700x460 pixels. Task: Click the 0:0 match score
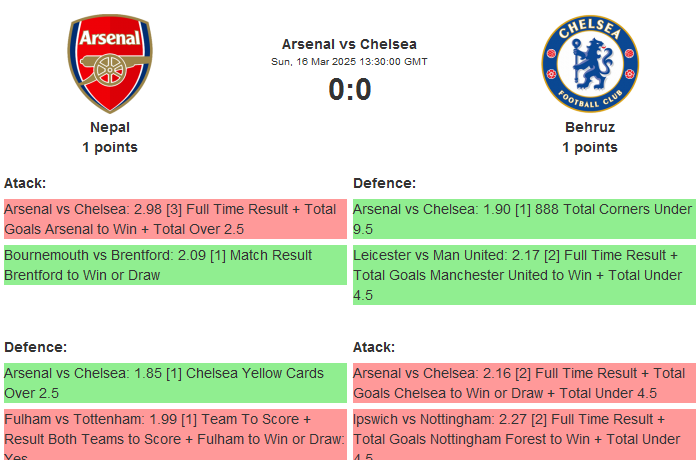(349, 90)
